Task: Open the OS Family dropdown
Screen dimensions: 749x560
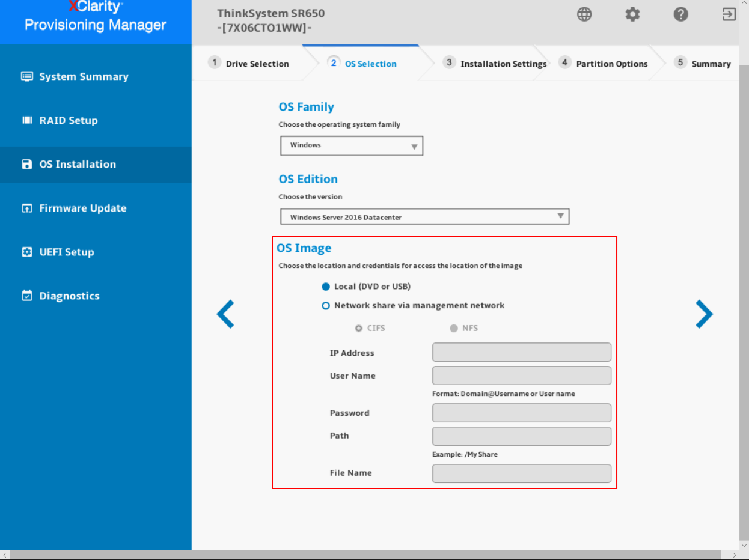Action: (352, 145)
